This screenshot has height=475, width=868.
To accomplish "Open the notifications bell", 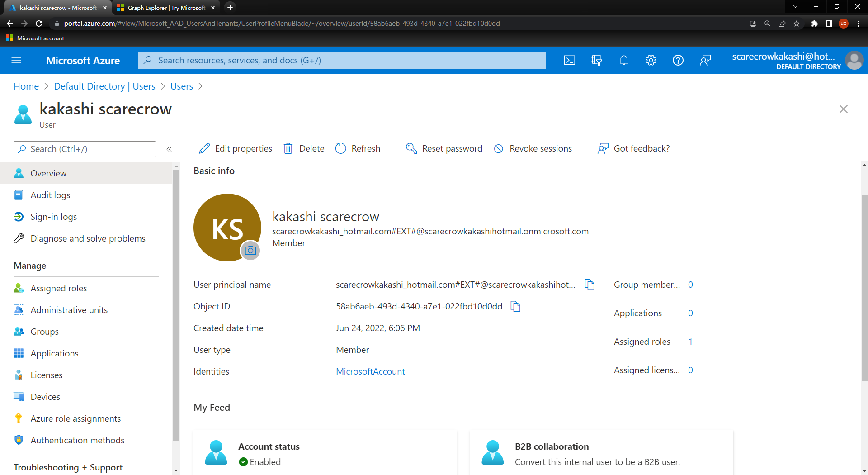I will point(624,60).
